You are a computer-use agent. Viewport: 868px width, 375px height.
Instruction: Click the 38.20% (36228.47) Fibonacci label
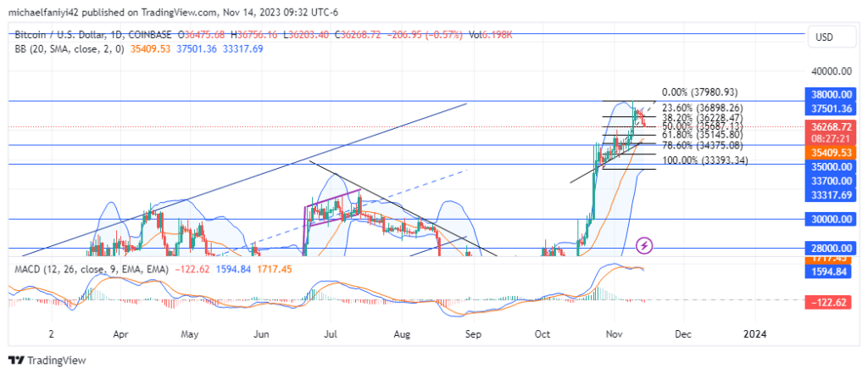pyautogui.click(x=703, y=117)
